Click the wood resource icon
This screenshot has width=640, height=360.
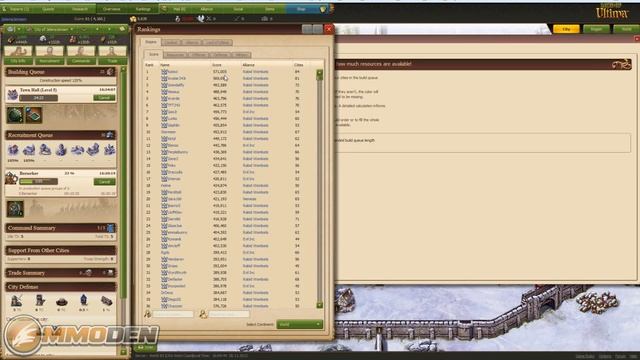point(11,39)
